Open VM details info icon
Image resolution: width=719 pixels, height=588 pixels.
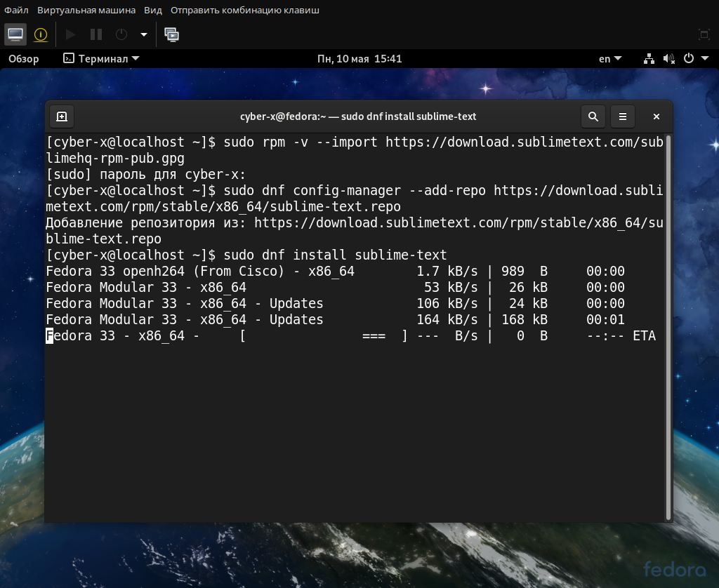coord(41,34)
